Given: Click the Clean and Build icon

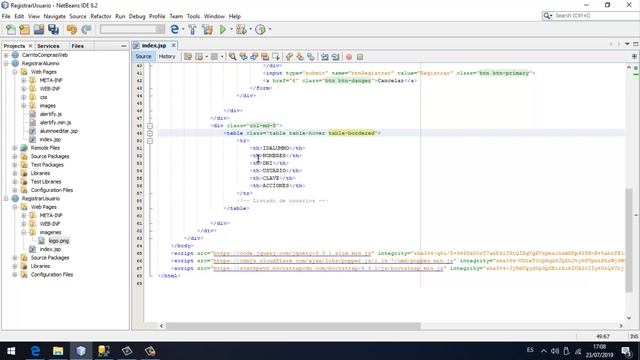Looking at the screenshot, I should (x=207, y=29).
